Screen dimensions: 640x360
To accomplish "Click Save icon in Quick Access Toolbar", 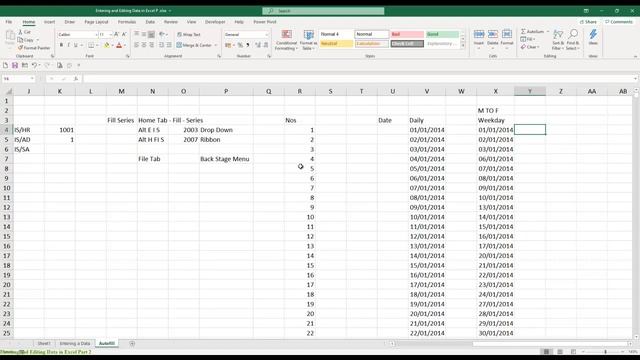I will (x=15, y=65).
